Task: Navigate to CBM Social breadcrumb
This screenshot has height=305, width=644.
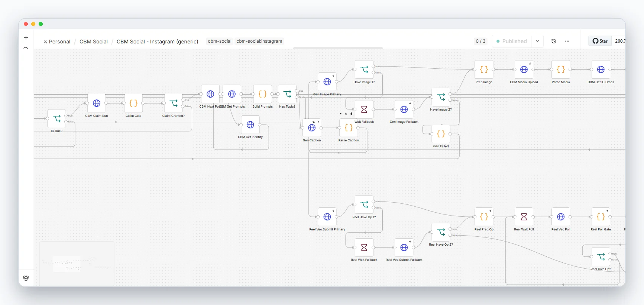Action: [x=94, y=42]
